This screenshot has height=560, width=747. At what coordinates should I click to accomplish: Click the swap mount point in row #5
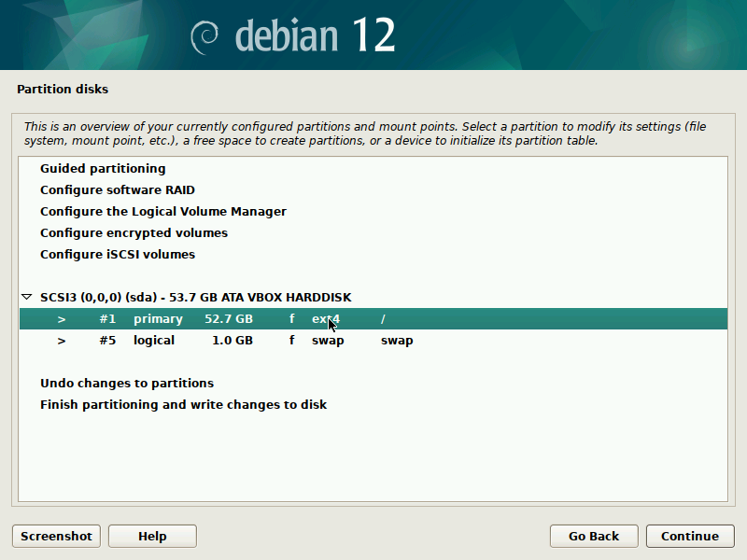pos(397,341)
